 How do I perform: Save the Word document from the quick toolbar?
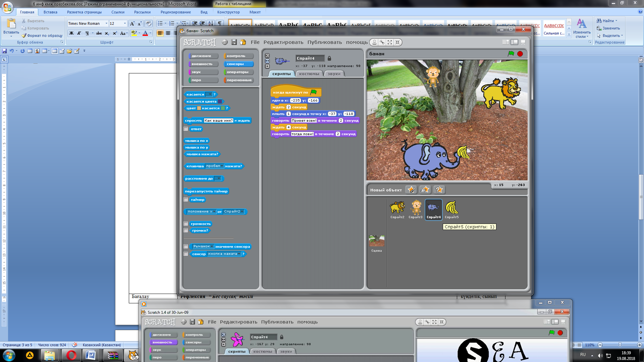tap(4, 51)
